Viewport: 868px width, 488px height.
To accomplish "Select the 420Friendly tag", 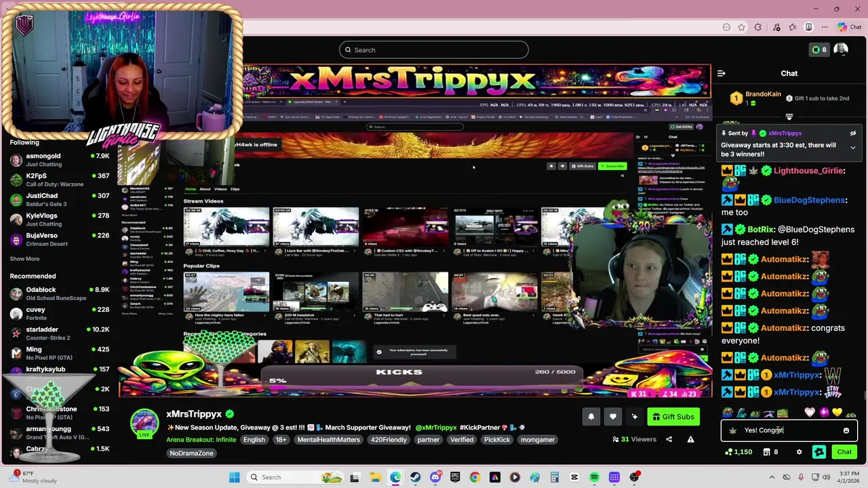I will click(389, 440).
